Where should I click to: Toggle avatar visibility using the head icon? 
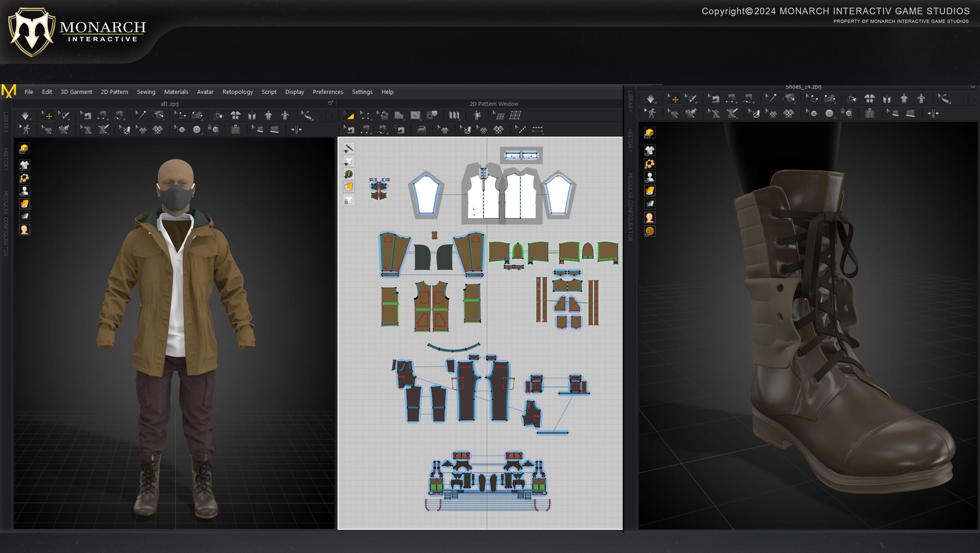(24, 230)
